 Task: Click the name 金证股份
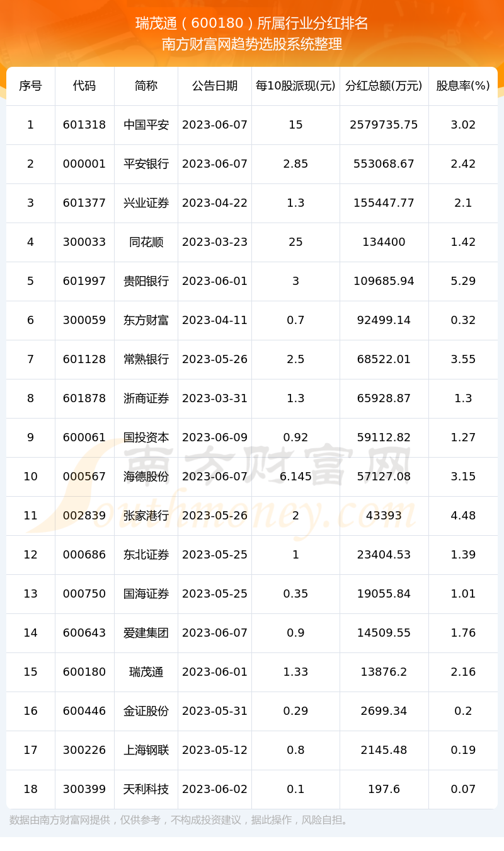[146, 711]
